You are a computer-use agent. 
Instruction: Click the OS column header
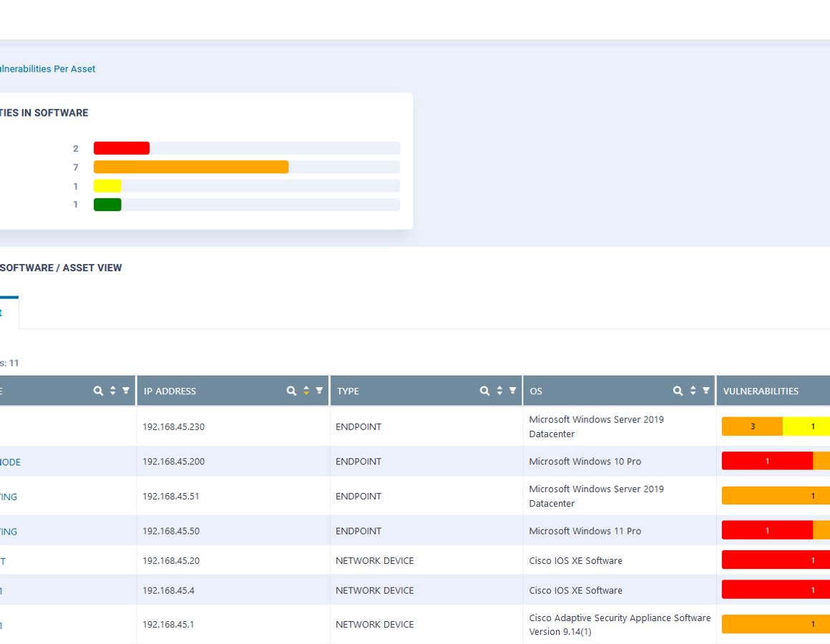(x=620, y=391)
